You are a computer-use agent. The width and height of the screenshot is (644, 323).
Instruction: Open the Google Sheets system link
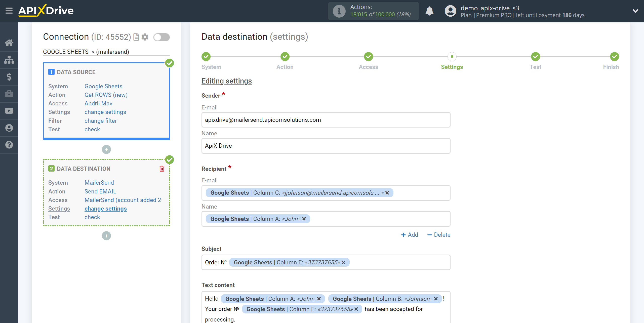(103, 86)
